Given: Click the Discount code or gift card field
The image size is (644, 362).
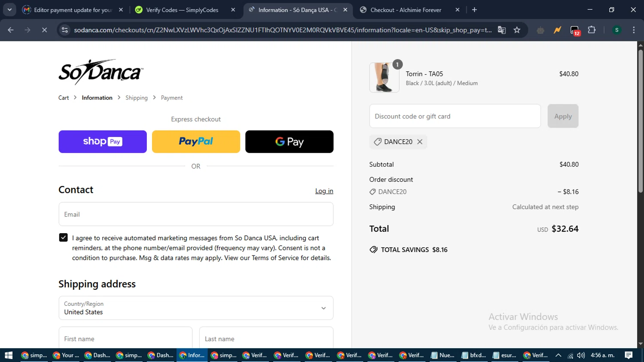Looking at the screenshot, I should (x=455, y=116).
